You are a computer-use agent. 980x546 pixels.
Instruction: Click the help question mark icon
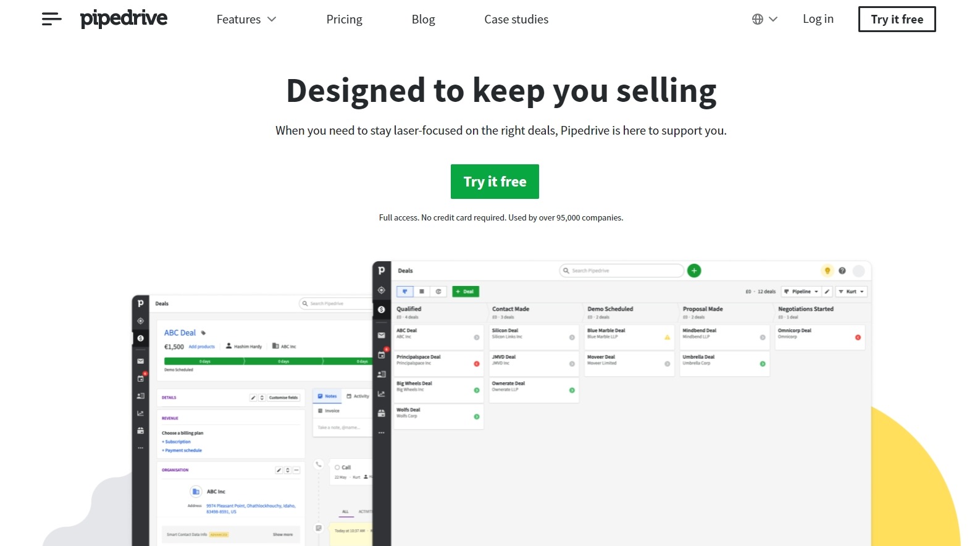tap(842, 271)
